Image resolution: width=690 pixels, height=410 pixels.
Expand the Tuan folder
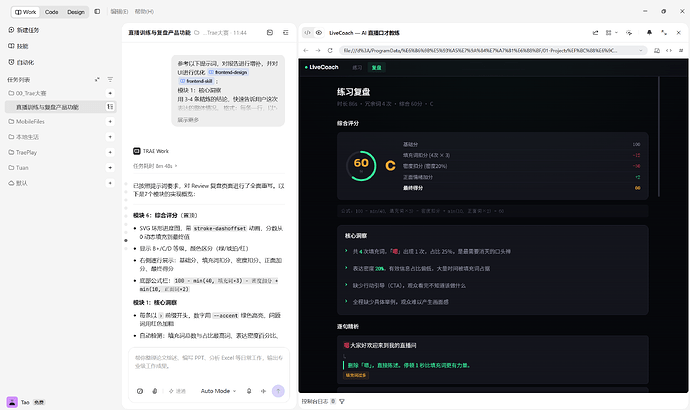tap(18, 168)
